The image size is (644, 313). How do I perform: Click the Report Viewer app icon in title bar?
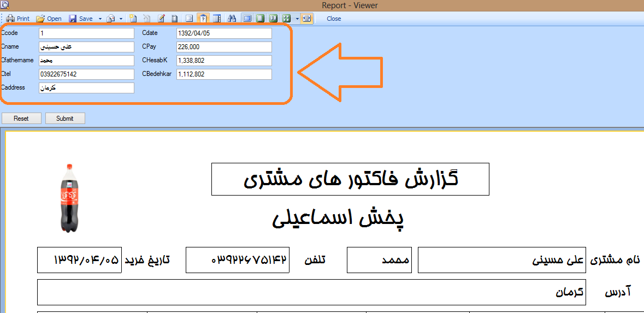5,5
